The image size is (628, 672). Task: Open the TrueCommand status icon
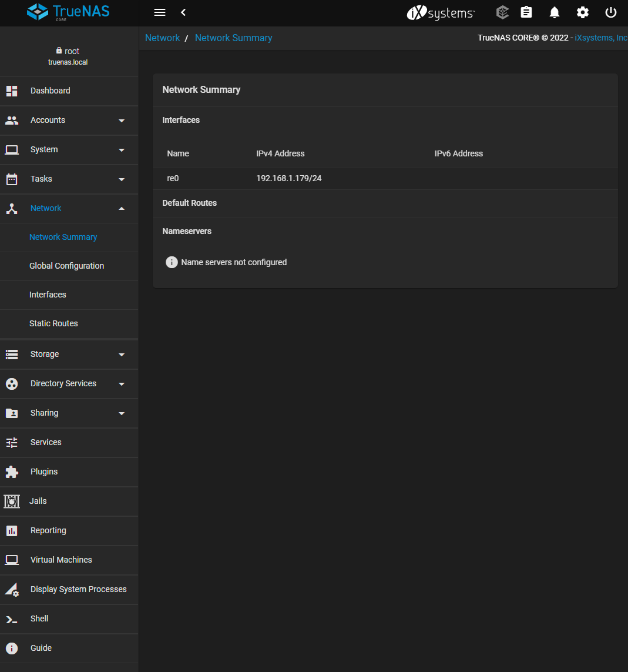coord(502,12)
